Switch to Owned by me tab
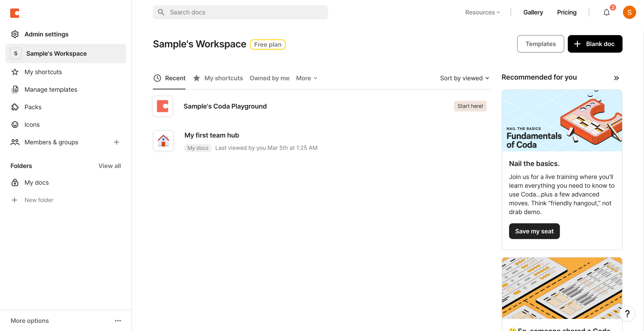Viewport: 644px width, 331px height. click(269, 78)
